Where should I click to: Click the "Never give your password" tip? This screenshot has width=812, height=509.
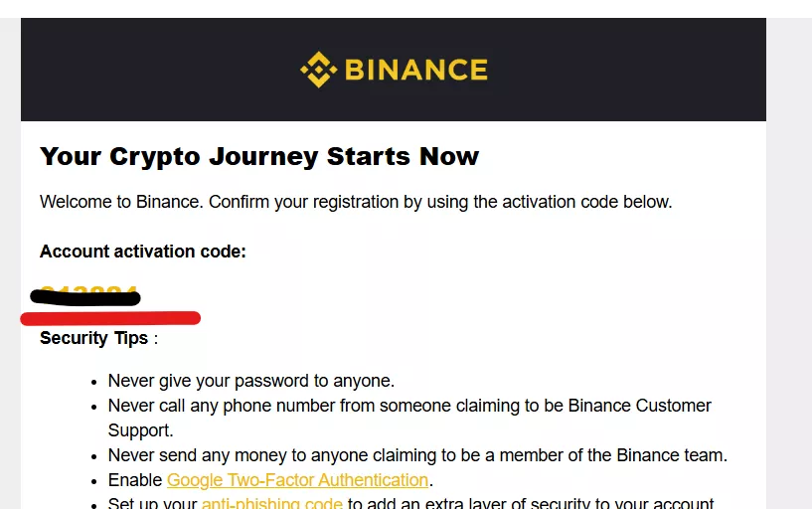click(250, 381)
